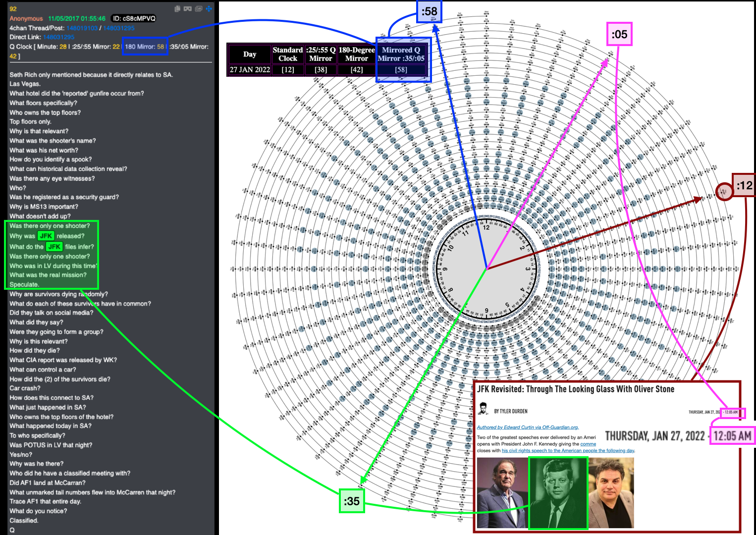The width and height of the screenshot is (756, 535).
Task: Click 'What can control a car?'
Action: [43, 370]
